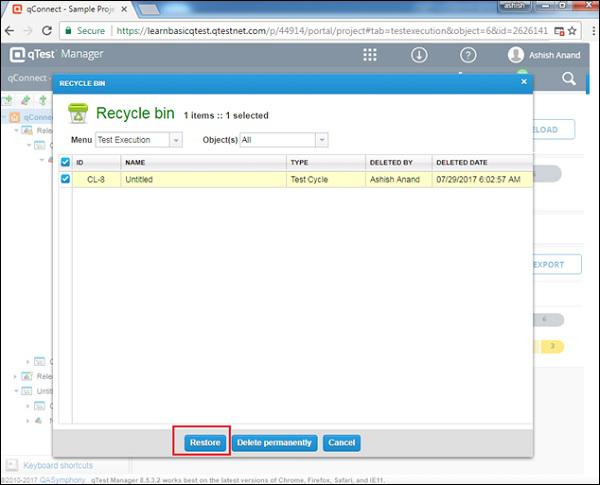
Task: Click the Cancel button
Action: click(x=342, y=443)
